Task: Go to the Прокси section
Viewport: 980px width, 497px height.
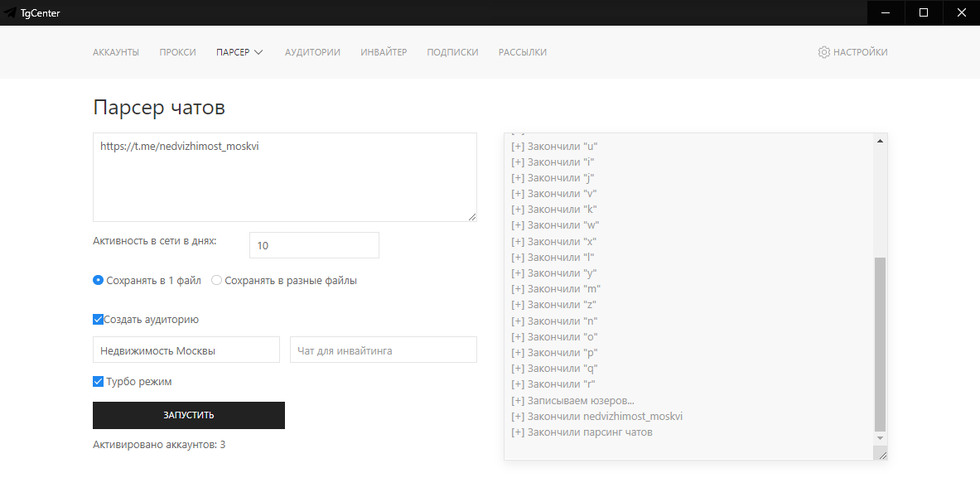Action: 177,52
